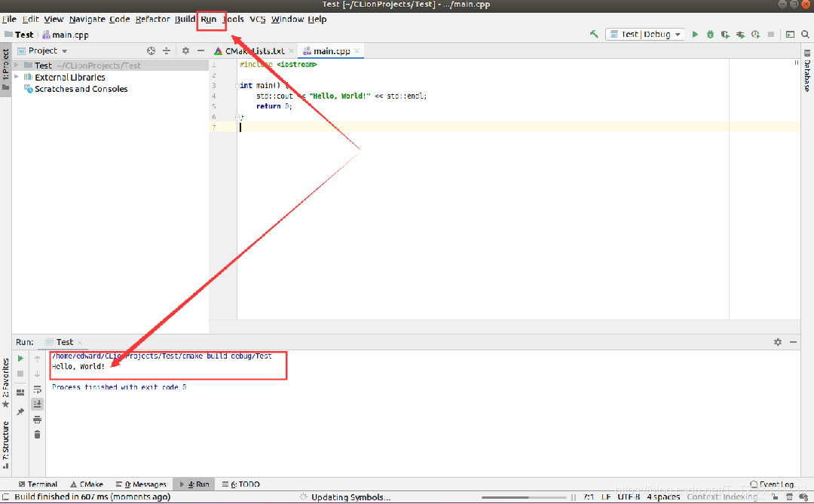Open Test | Debug configuration dropdown
814x504 pixels.
(x=645, y=34)
